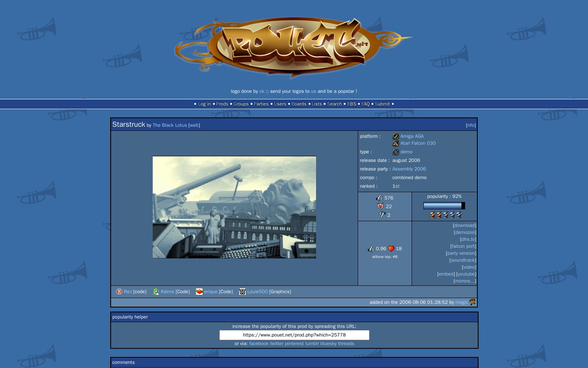Share the prod via twitter
This screenshot has height=368, width=588.
(x=276, y=343)
